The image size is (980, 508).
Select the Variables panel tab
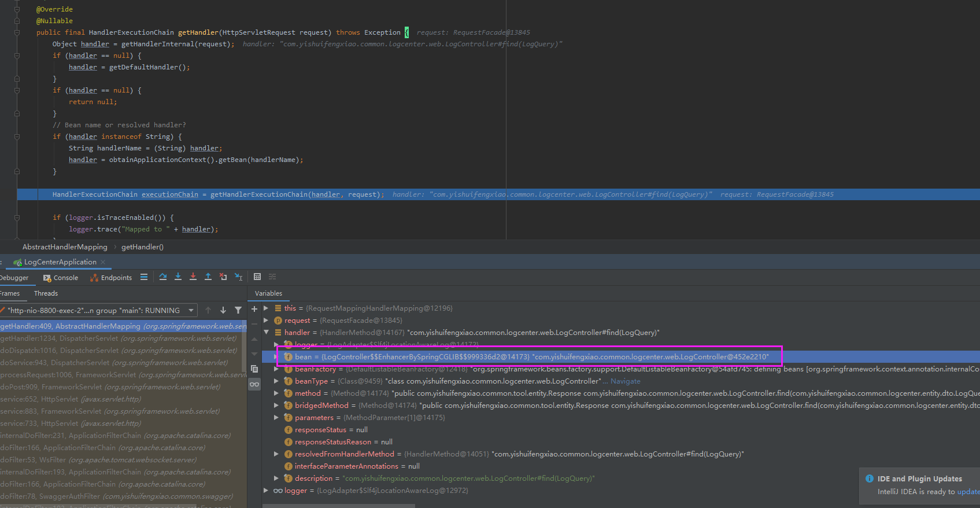click(268, 293)
